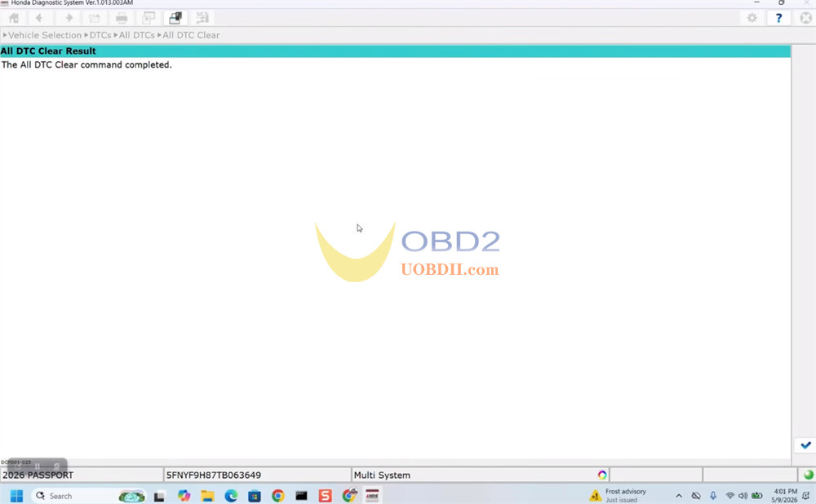
Task: Go to Vehicle Selection breadcrumb
Action: [45, 35]
